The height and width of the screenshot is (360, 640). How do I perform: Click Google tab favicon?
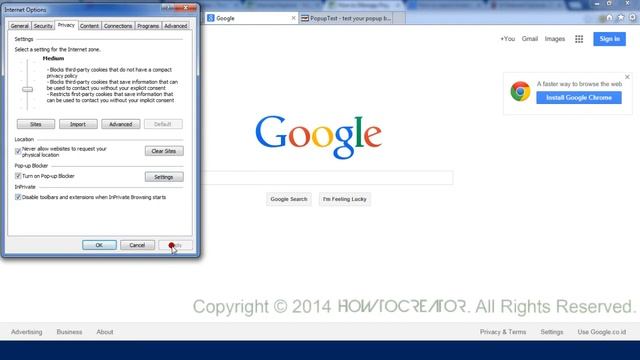(x=211, y=18)
